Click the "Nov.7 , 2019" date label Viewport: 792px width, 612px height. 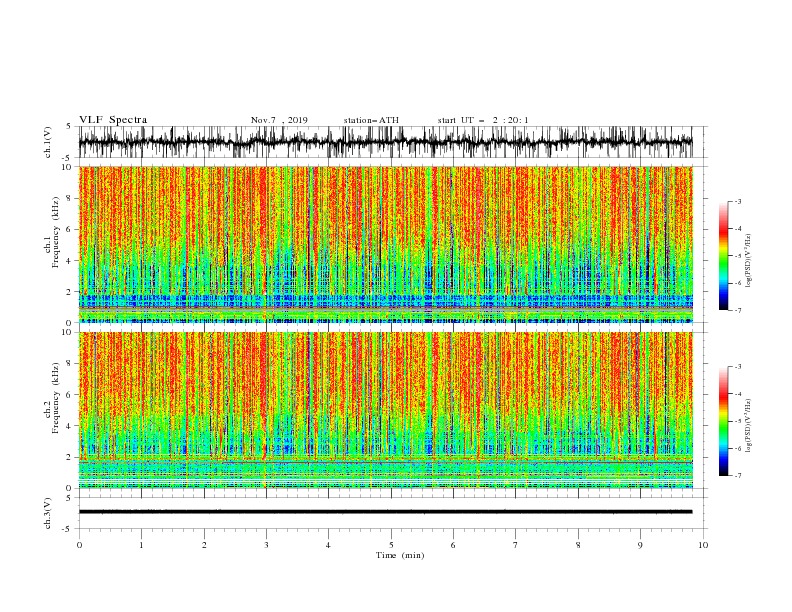pyautogui.click(x=279, y=120)
